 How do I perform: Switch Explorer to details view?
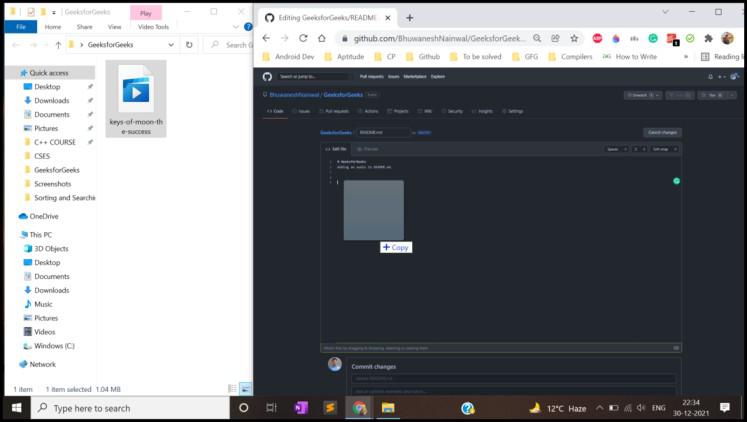[x=232, y=389]
